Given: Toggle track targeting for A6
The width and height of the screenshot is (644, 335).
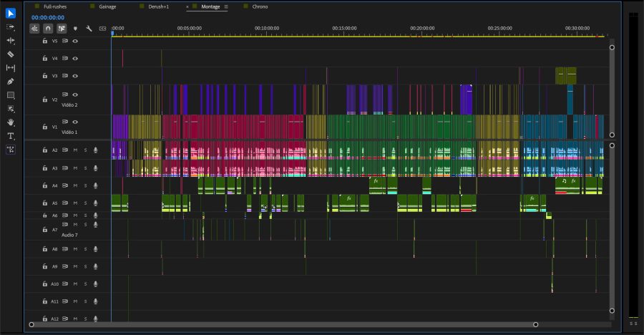Looking at the screenshot, I should (54, 215).
